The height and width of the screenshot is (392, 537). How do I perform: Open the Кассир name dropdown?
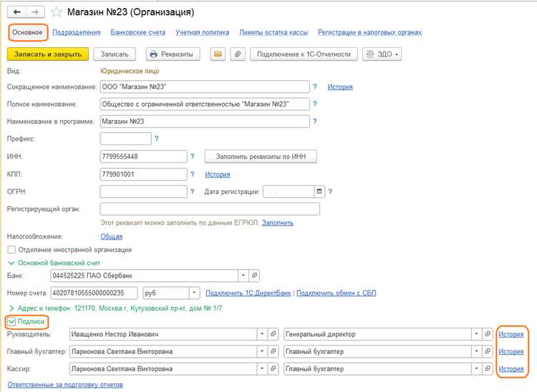pos(262,368)
